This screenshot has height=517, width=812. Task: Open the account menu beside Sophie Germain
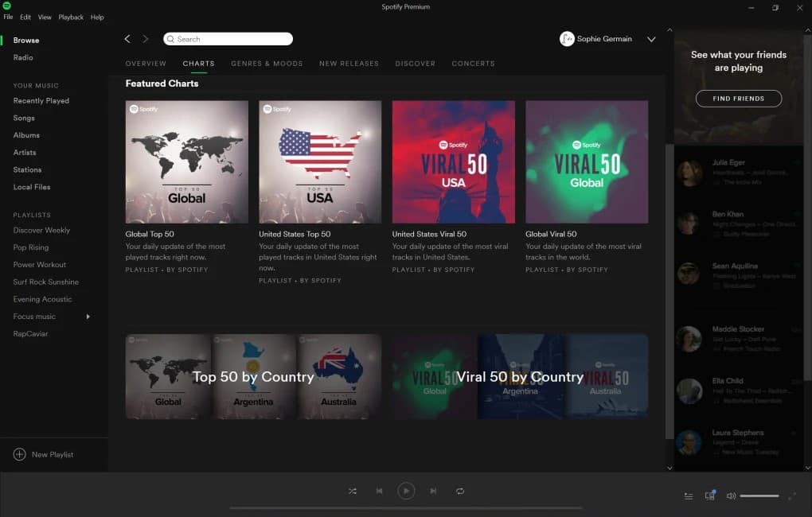pos(651,38)
